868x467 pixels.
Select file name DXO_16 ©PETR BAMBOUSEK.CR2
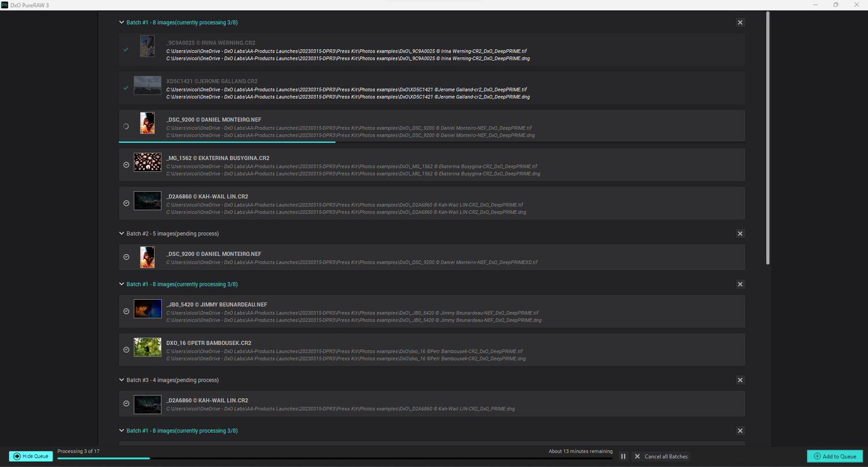point(208,343)
